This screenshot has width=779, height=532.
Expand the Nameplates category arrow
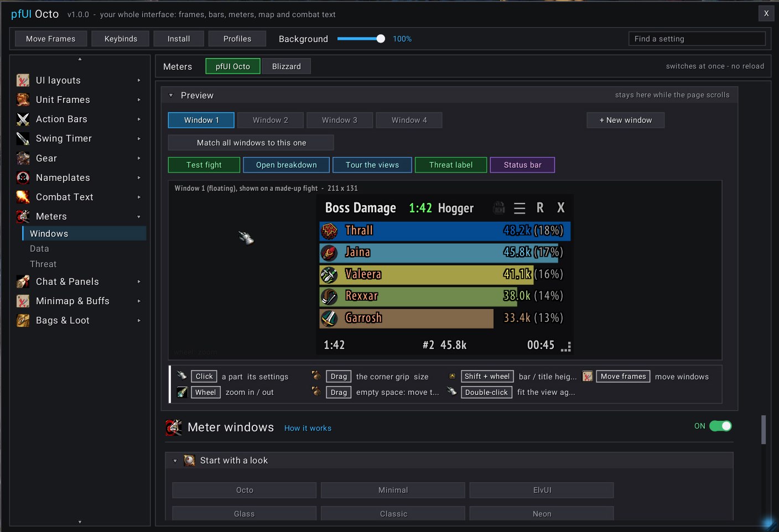139,178
